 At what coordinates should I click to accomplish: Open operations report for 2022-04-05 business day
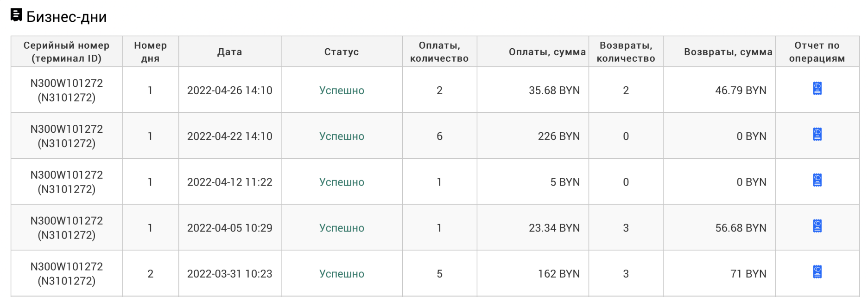tap(817, 226)
